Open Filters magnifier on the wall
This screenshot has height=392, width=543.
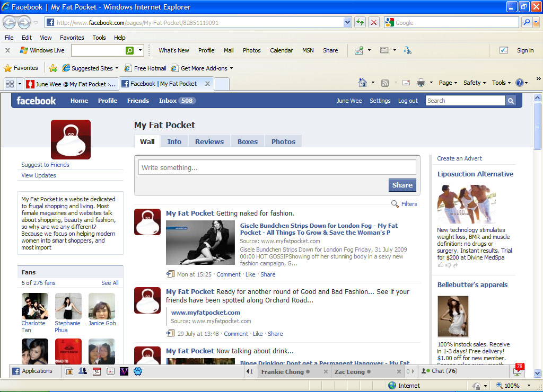[x=395, y=204]
